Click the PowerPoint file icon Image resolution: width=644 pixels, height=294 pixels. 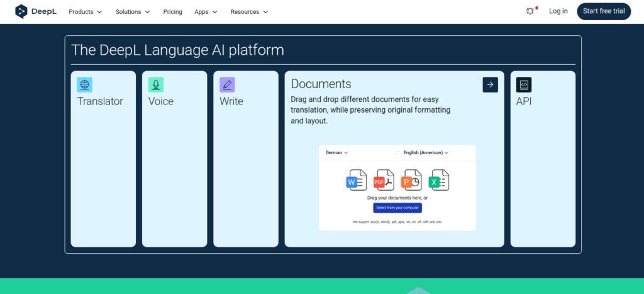pyautogui.click(x=411, y=180)
